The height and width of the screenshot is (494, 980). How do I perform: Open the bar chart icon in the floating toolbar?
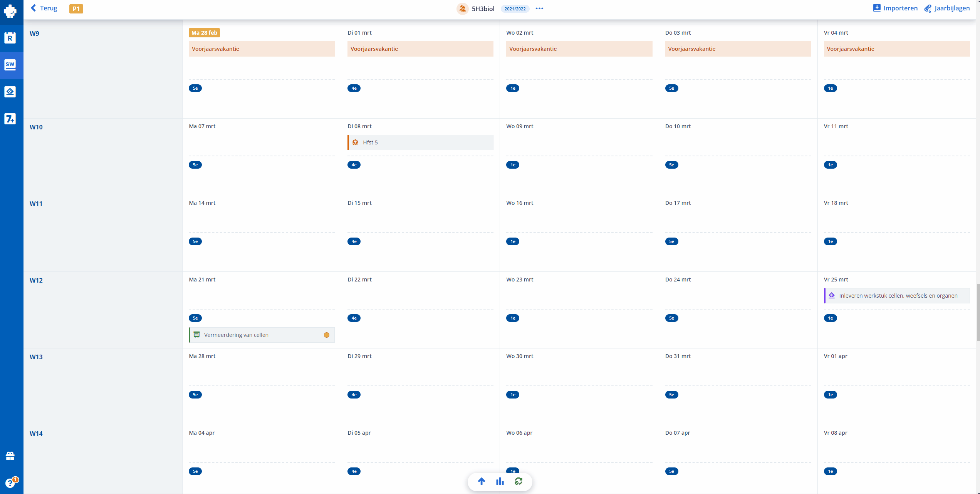click(500, 481)
